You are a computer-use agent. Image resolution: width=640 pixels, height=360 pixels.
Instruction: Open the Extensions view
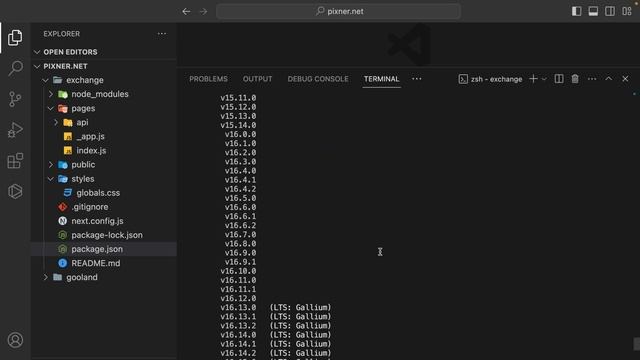[15, 161]
